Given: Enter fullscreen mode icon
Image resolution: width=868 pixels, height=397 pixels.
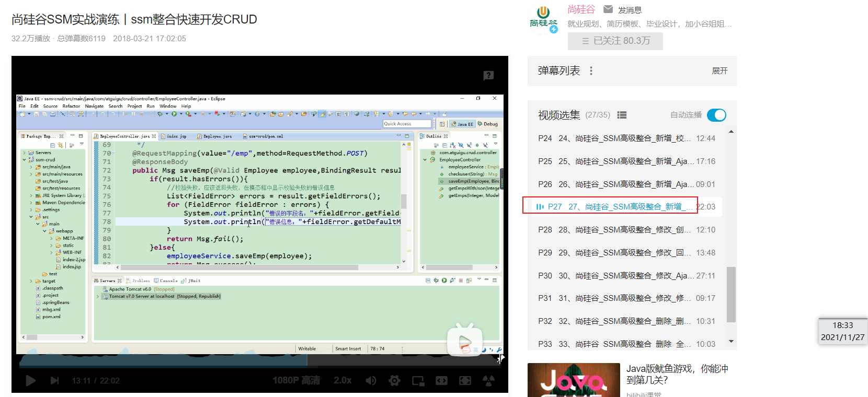Looking at the screenshot, I should [x=465, y=380].
